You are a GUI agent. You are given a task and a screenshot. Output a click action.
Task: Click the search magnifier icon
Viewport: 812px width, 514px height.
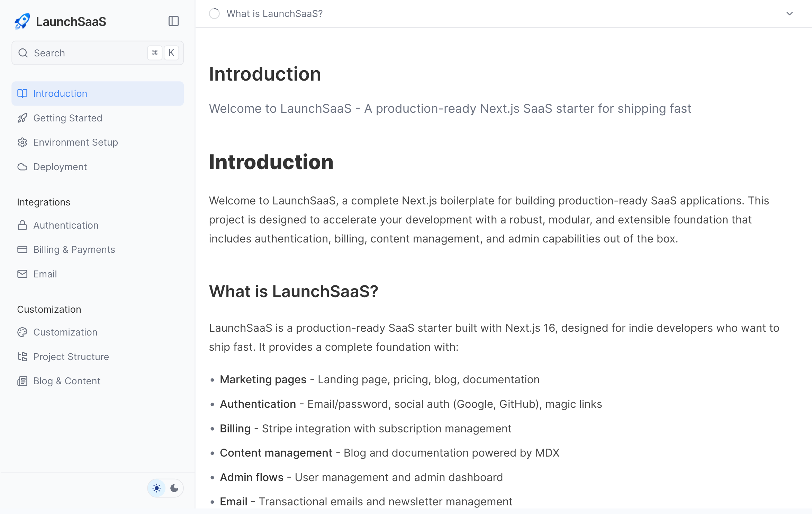tap(23, 53)
